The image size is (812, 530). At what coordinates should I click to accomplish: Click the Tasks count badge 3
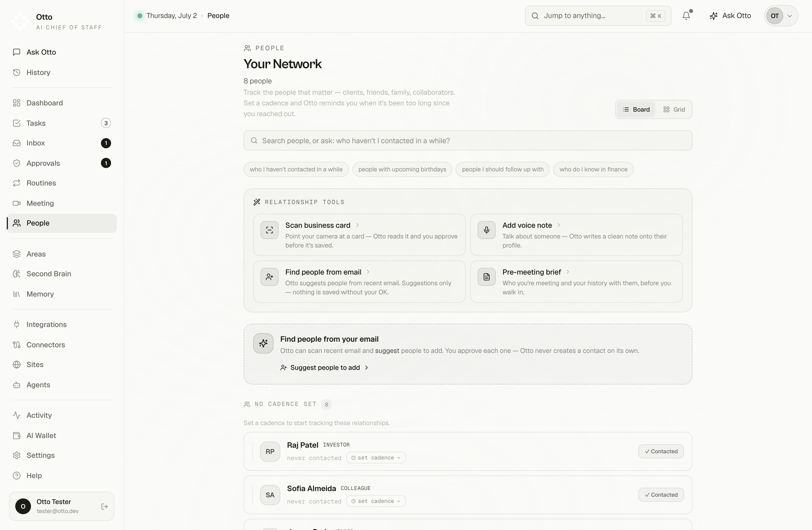(x=106, y=123)
